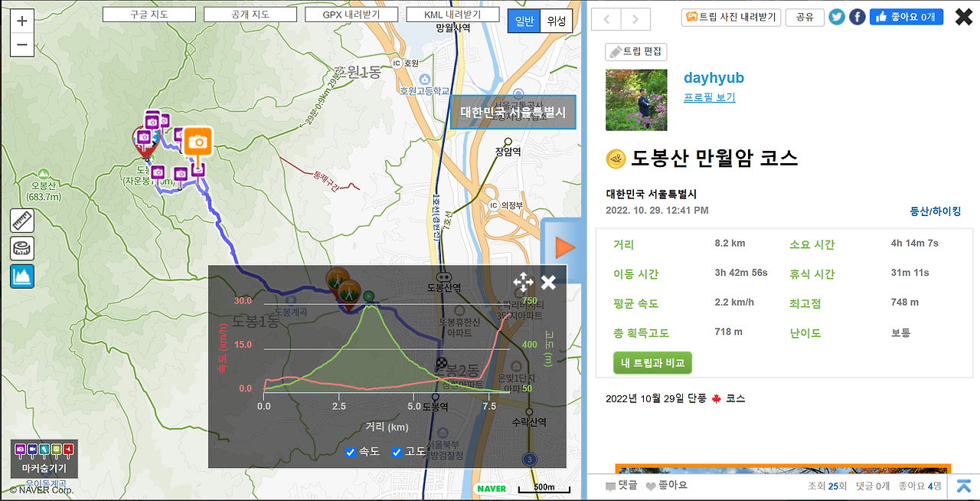Open 공개 지도 map option

tap(250, 15)
